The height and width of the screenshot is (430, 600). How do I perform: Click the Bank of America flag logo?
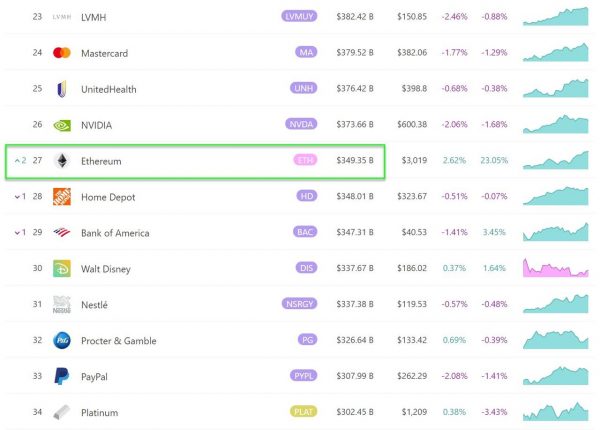click(x=62, y=232)
